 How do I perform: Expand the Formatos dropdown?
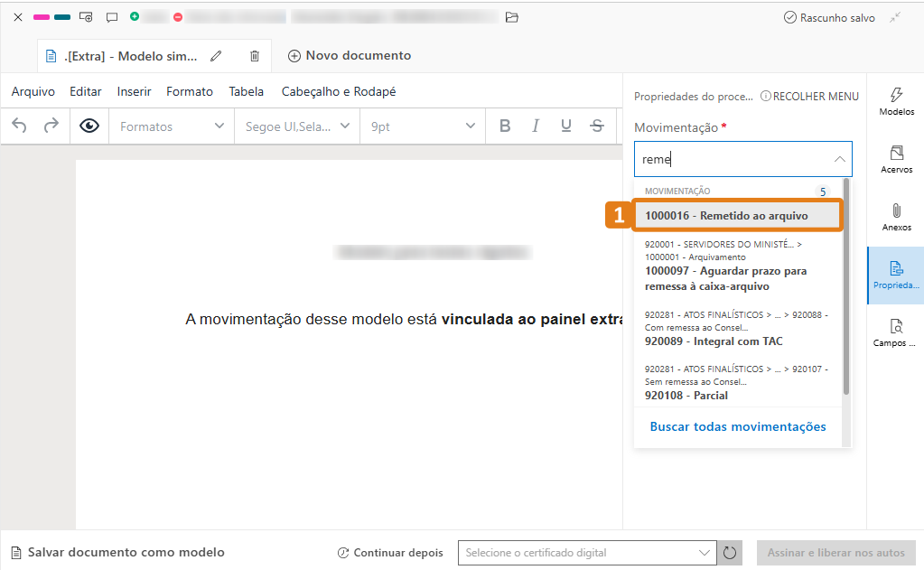pos(172,126)
